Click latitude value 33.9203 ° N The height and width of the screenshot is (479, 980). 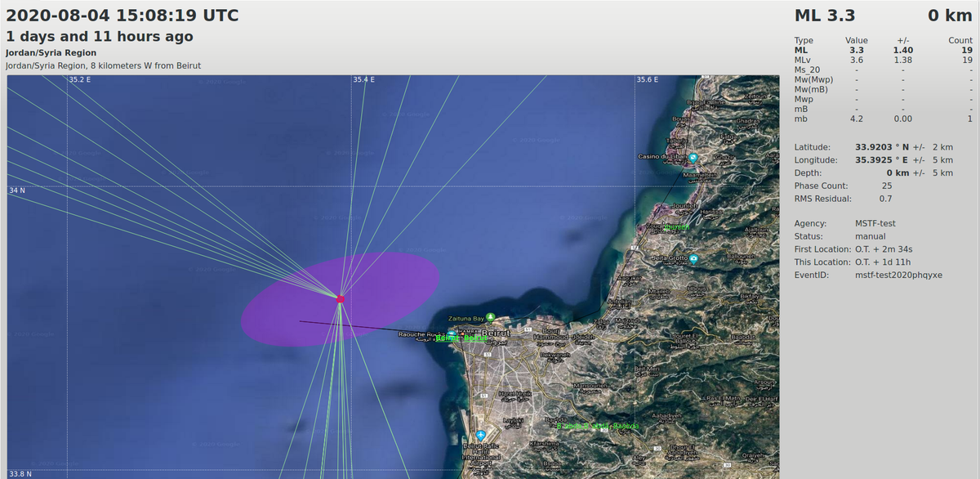(x=882, y=147)
